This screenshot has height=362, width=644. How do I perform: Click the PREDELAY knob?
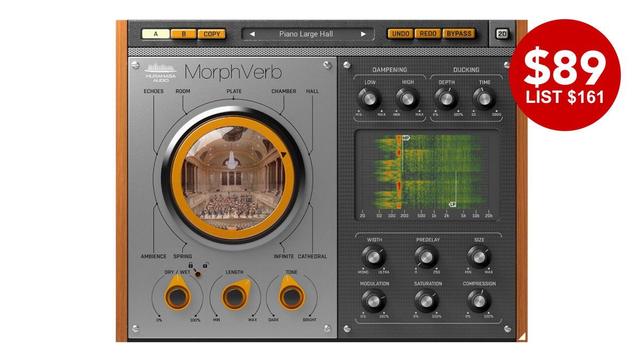click(426, 258)
